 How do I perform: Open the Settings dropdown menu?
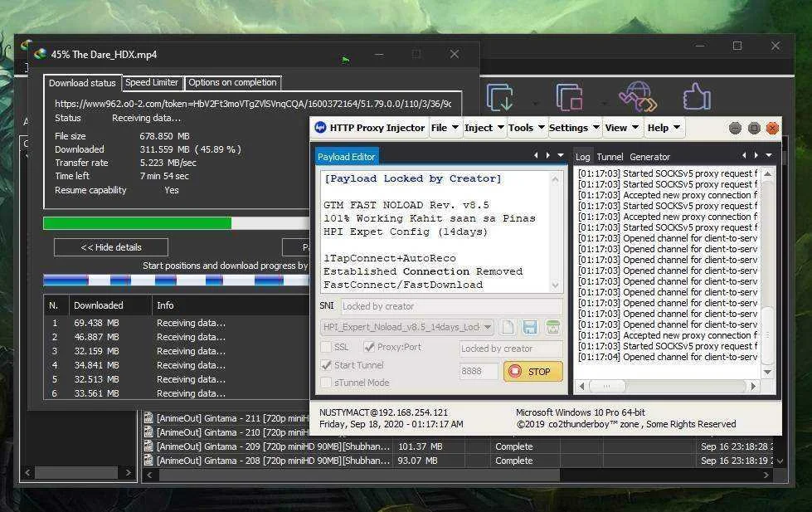(x=574, y=128)
